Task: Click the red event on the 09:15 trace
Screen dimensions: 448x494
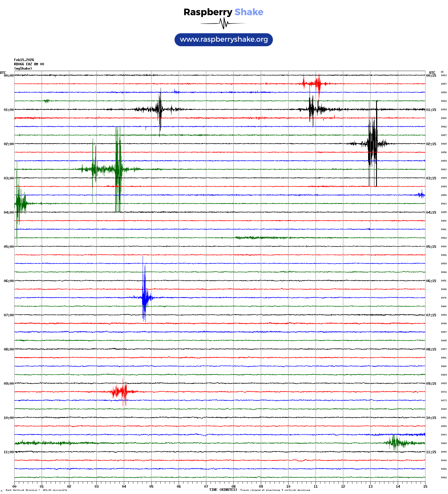Action: pyautogui.click(x=123, y=392)
